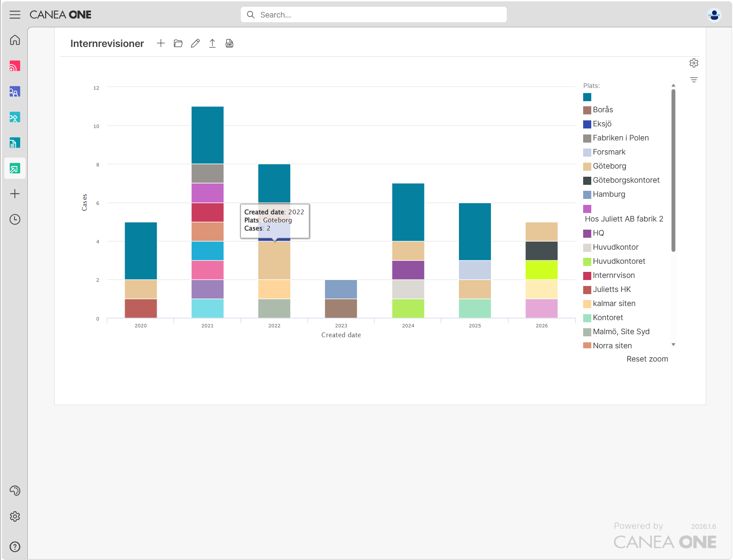Open folder icon in Internrevisioner toolbar
733x560 pixels.
178,43
